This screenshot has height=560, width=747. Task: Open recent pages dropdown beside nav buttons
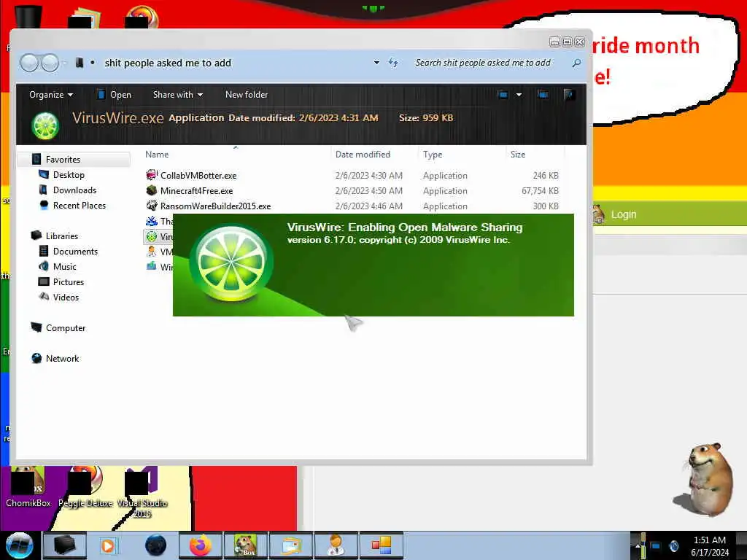(x=65, y=63)
